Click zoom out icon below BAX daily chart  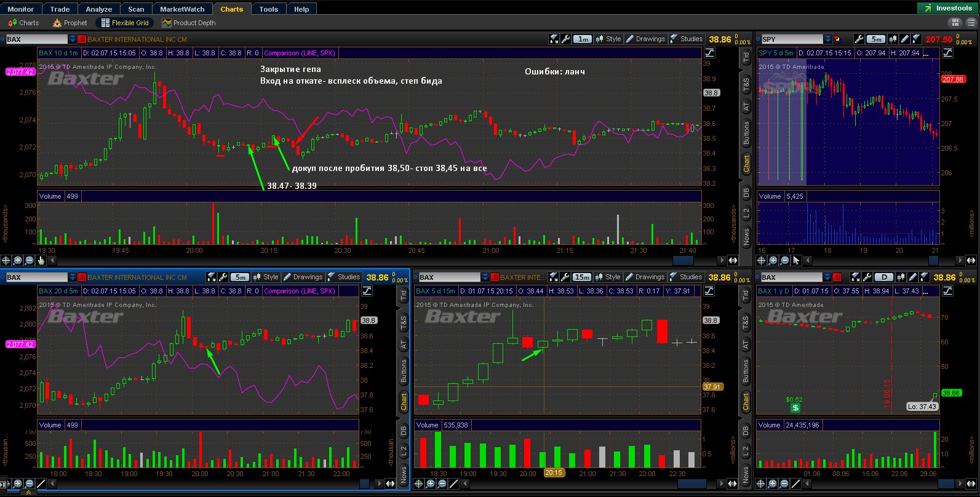(x=785, y=483)
